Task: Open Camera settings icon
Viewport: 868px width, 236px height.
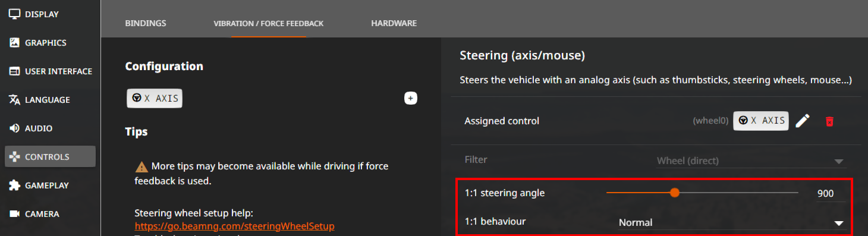Action: pyautogui.click(x=15, y=214)
